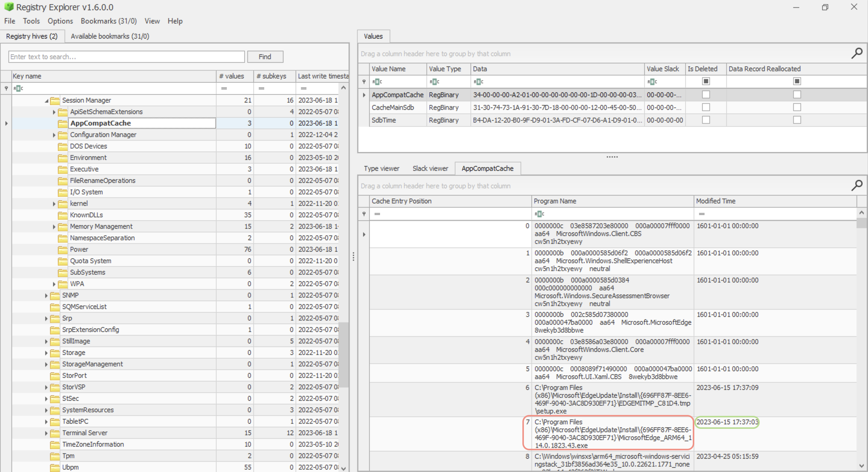
Task: Check Data Record Reallocated for CacheMainSdb
Action: coord(797,107)
